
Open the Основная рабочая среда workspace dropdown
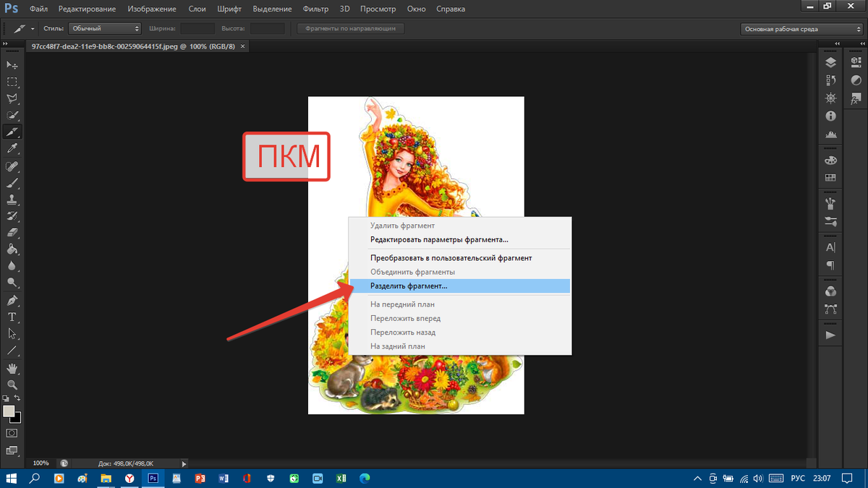(x=801, y=29)
